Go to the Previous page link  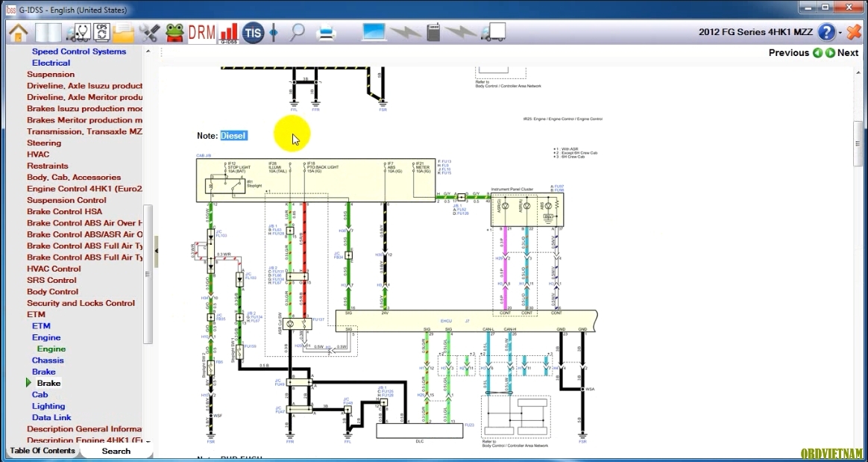click(x=789, y=53)
